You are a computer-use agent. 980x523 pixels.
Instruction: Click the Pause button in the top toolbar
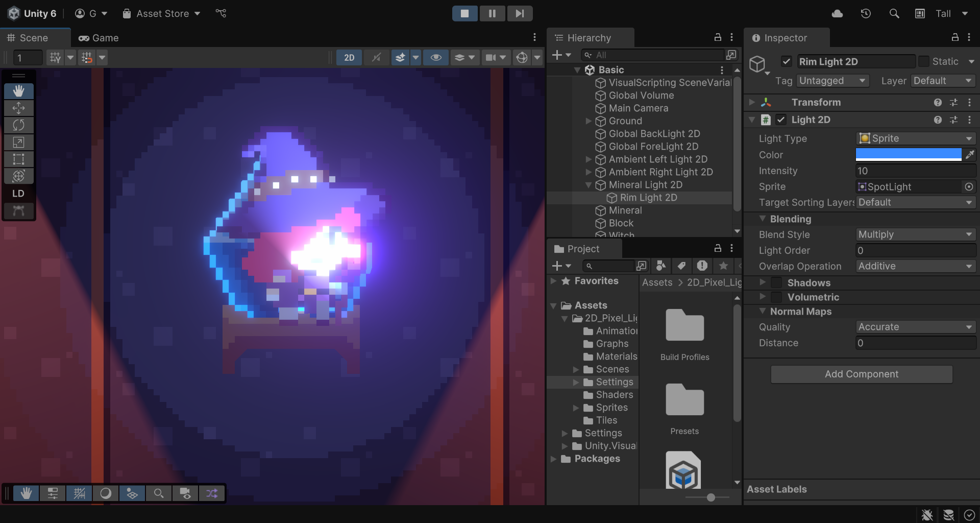click(x=492, y=13)
